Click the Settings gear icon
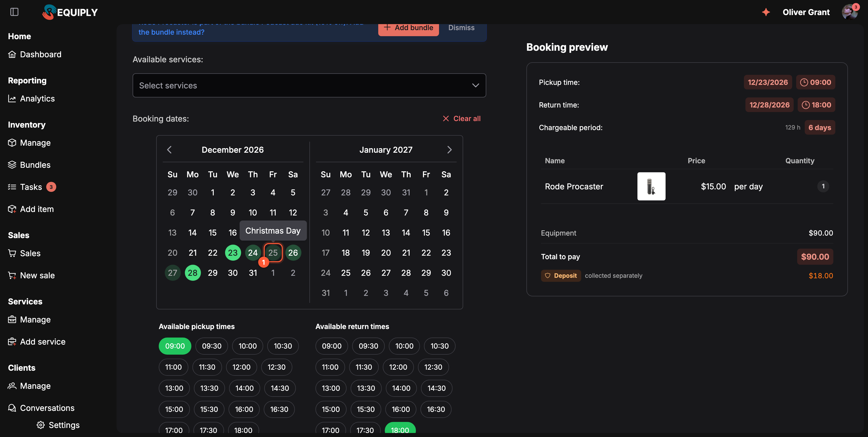868x437 pixels. (41, 425)
